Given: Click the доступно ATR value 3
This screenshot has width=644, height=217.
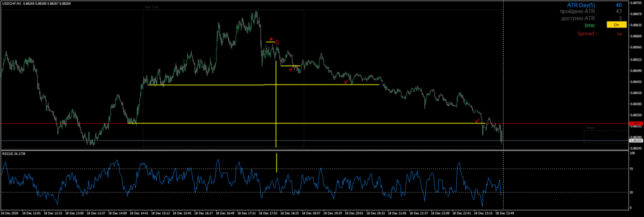Looking at the screenshot, I should [620, 18].
